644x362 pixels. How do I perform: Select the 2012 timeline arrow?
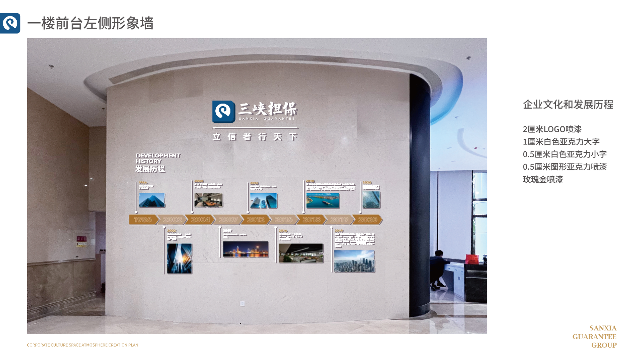coord(256,220)
